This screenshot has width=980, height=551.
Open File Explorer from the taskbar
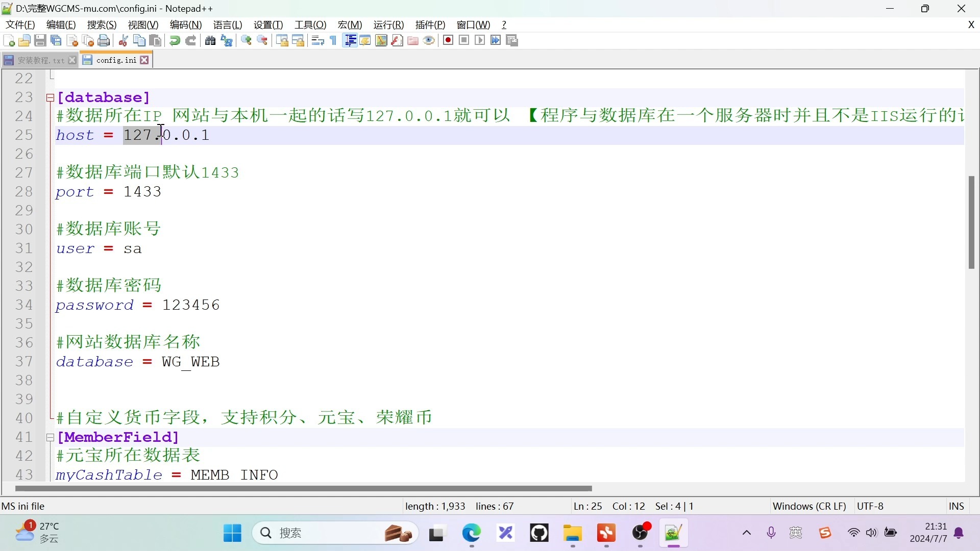pyautogui.click(x=573, y=533)
